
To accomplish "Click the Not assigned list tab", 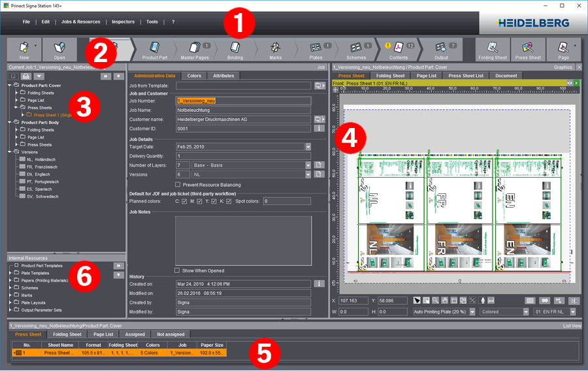I will [x=172, y=334].
